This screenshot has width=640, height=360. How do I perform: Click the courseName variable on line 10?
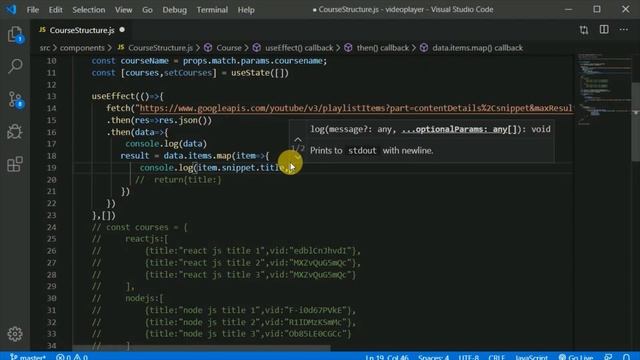pos(144,61)
